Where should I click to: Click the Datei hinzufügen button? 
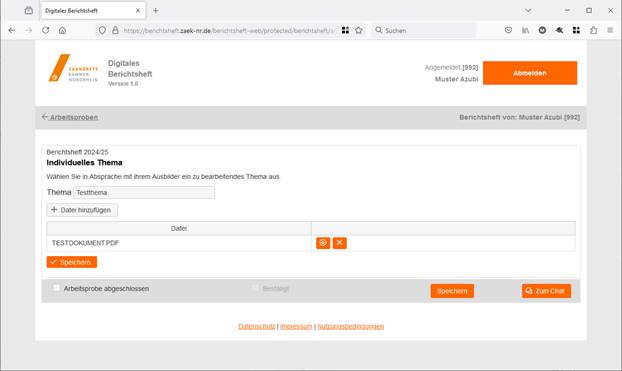82,210
